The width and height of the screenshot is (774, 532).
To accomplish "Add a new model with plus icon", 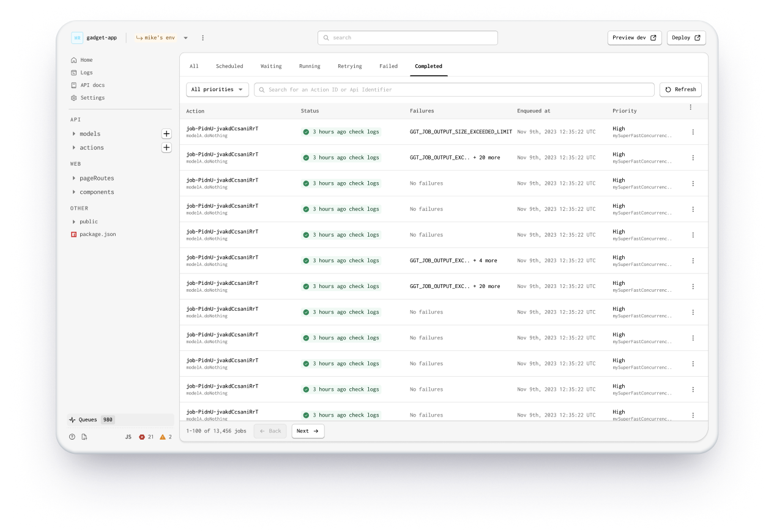I will click(x=166, y=134).
